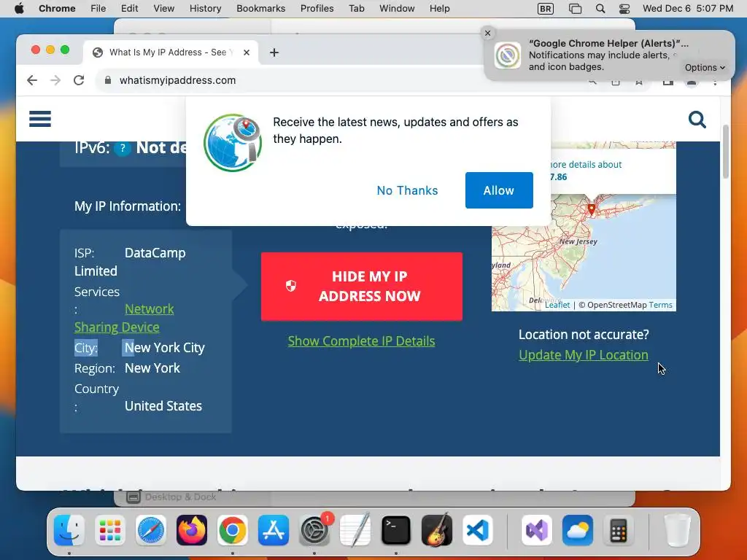The height and width of the screenshot is (560, 747).
Task: Click the padlock site info icon
Action: pos(108,80)
